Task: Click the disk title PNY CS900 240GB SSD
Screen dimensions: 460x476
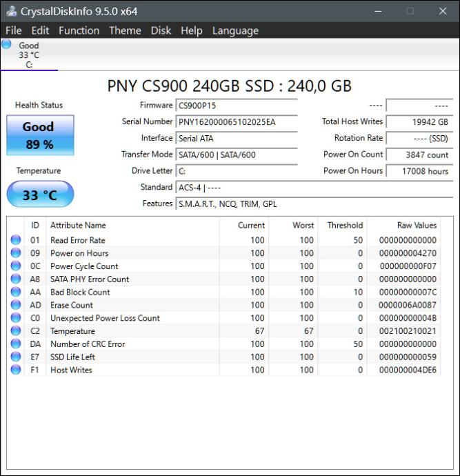Action: pos(230,86)
